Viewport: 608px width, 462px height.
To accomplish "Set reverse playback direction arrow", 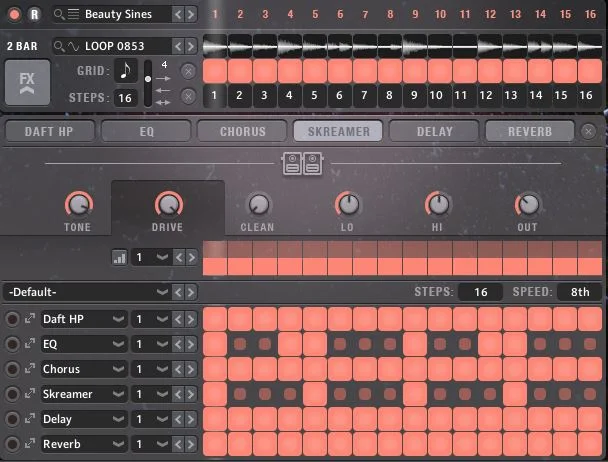I will point(163,90).
